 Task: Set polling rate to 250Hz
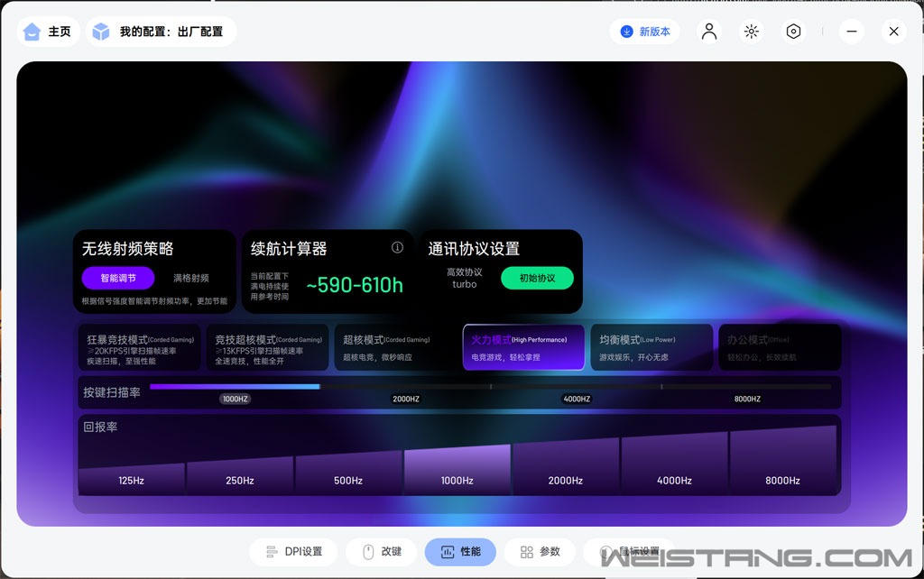click(240, 476)
